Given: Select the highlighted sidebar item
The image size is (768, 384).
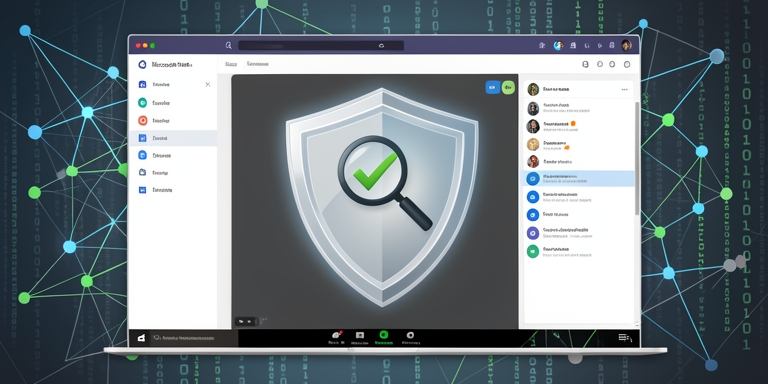Looking at the screenshot, I should (173, 138).
